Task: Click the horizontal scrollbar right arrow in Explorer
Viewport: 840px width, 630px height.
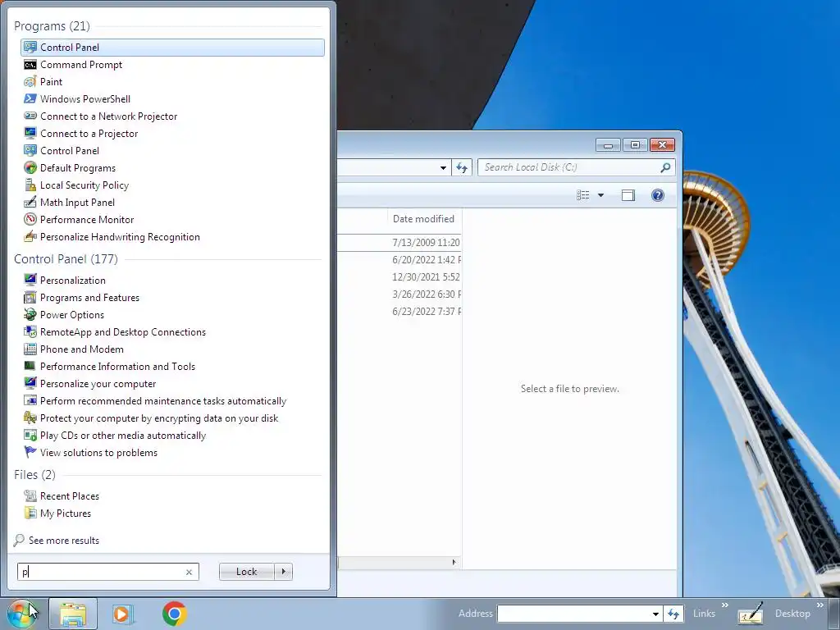Action: [454, 562]
